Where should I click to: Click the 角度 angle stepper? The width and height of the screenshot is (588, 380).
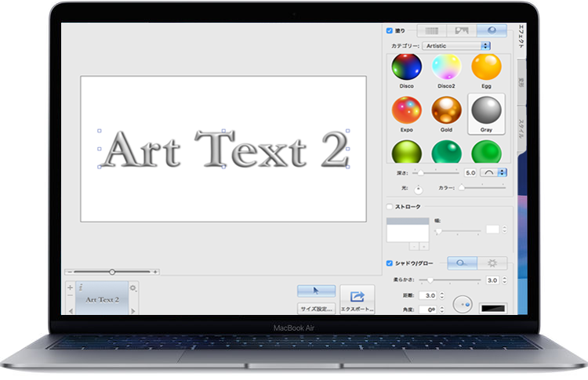click(x=441, y=309)
